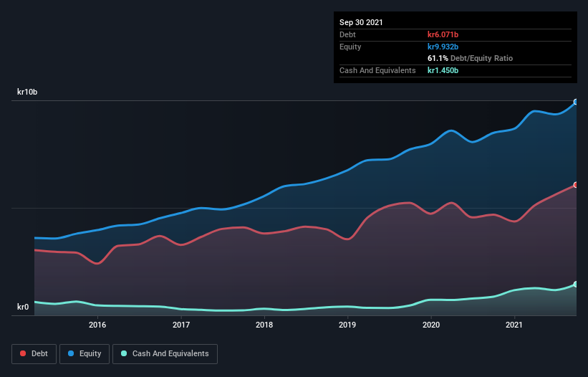Click Cash And Equivalents label in tooltip
Viewport: 588px width, 377px height.
[377, 70]
